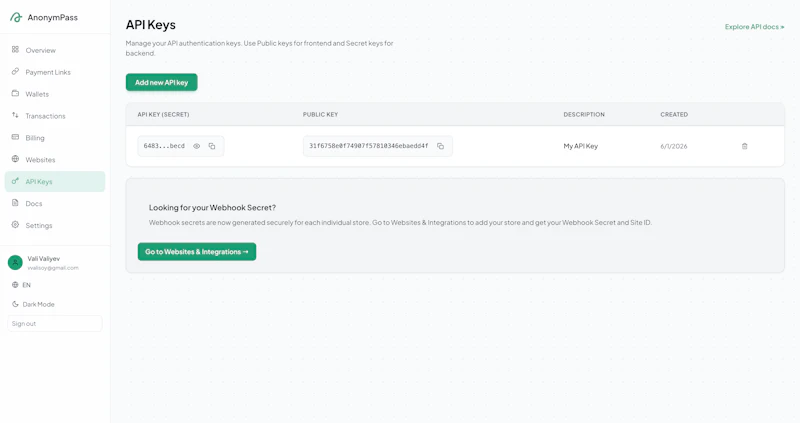Image resolution: width=800 pixels, height=423 pixels.
Task: Open the Wallets section
Action: point(55,94)
